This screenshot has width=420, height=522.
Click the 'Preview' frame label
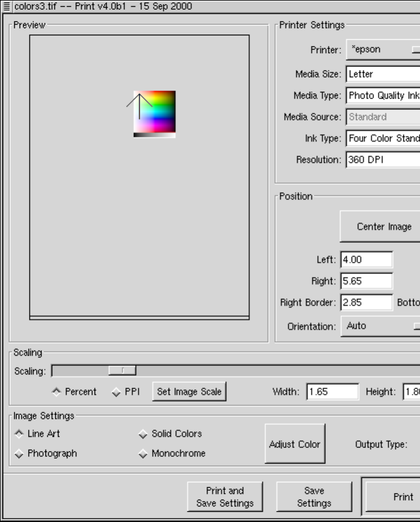point(29,25)
